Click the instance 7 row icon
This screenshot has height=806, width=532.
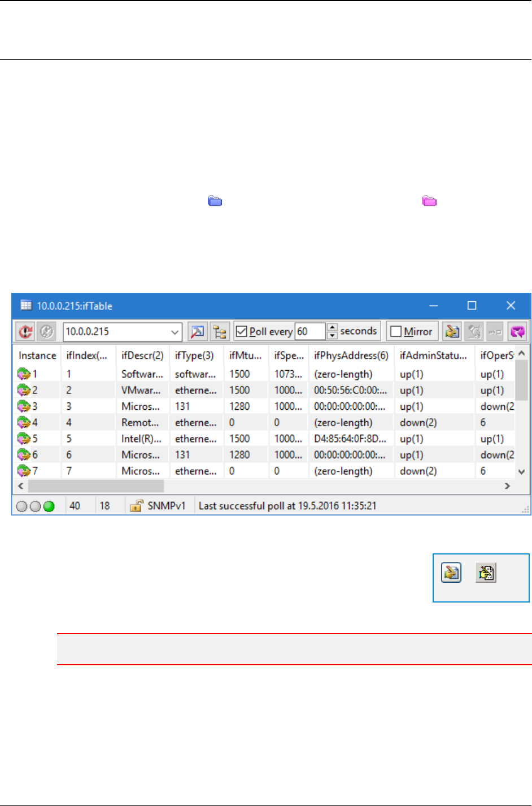pos(24,470)
